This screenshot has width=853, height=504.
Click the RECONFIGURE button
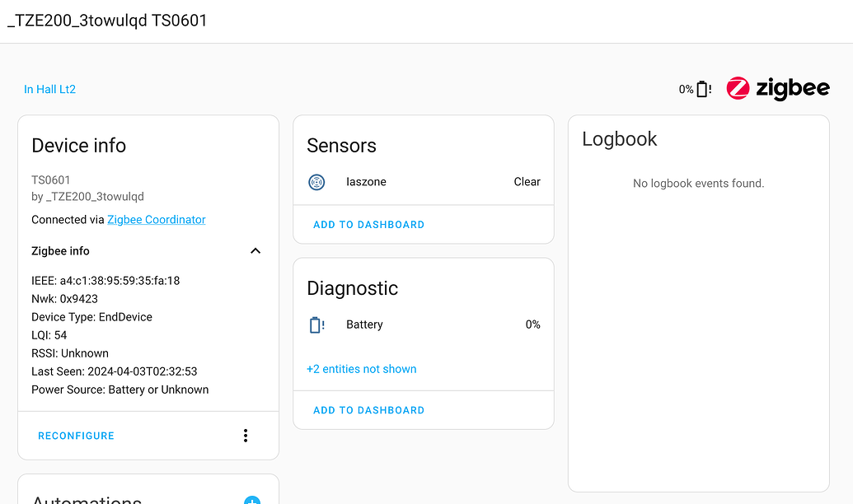(76, 436)
